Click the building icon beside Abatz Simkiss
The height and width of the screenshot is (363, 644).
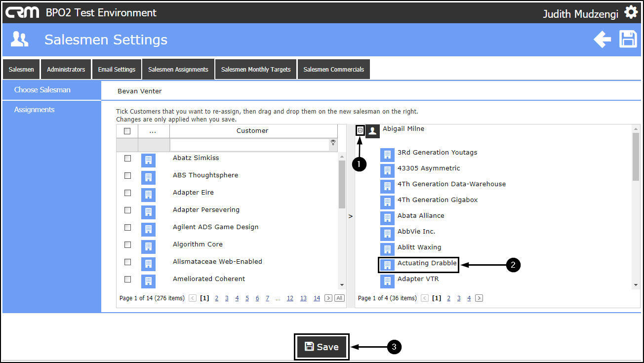tap(148, 160)
